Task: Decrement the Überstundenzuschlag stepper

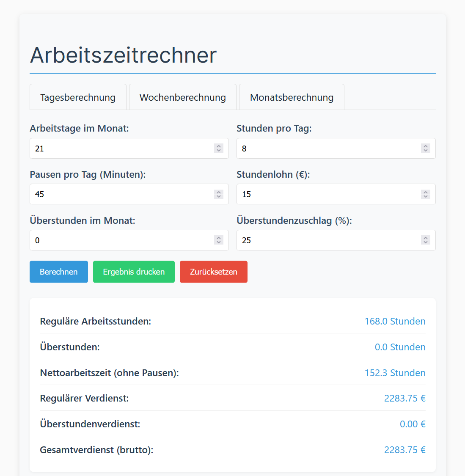Action: click(x=425, y=242)
